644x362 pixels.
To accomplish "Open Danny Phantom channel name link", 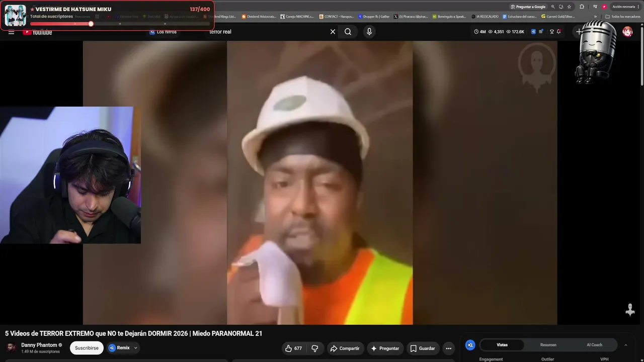I will [39, 345].
